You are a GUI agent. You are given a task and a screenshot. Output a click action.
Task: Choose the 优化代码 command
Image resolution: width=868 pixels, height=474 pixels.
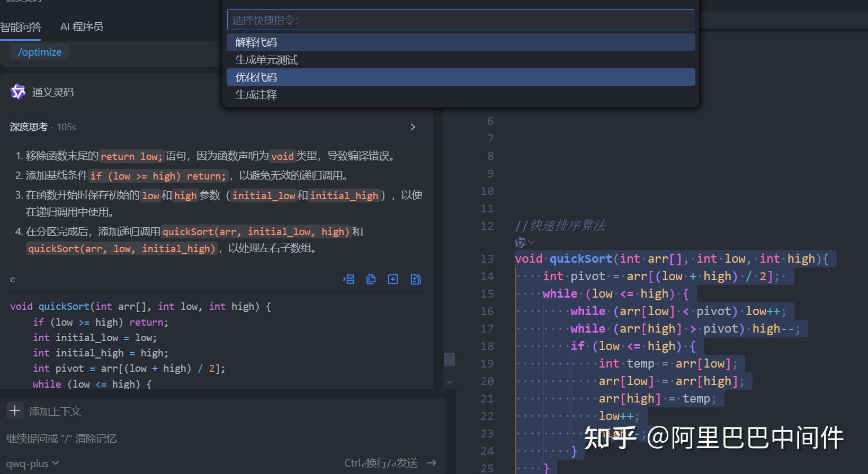461,77
